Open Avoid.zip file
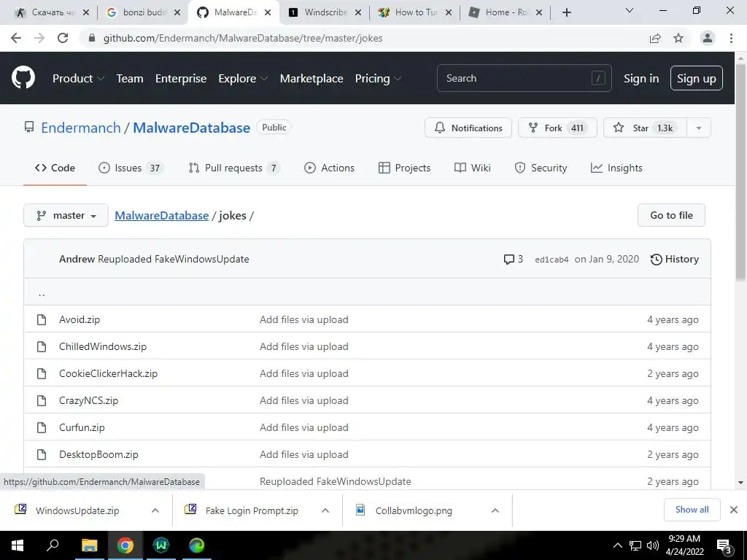The width and height of the screenshot is (747, 560). pos(80,319)
